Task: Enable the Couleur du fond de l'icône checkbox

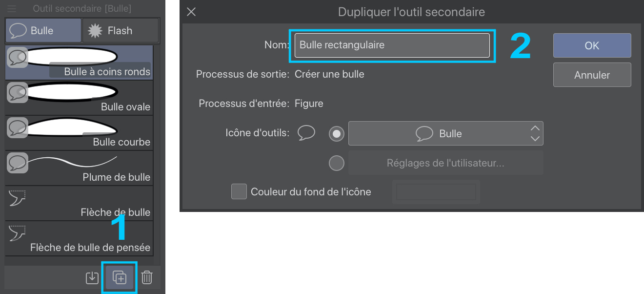Action: click(239, 191)
